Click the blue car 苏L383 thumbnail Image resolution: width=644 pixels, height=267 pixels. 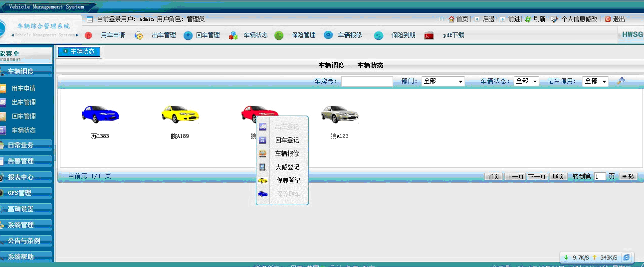pyautogui.click(x=100, y=115)
